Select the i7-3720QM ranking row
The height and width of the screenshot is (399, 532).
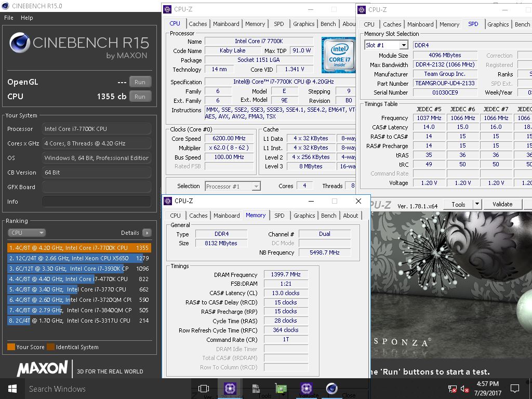point(79,300)
